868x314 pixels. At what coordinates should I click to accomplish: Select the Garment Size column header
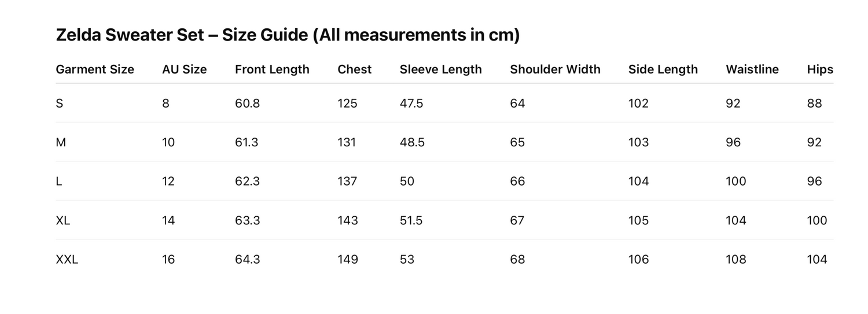95,69
